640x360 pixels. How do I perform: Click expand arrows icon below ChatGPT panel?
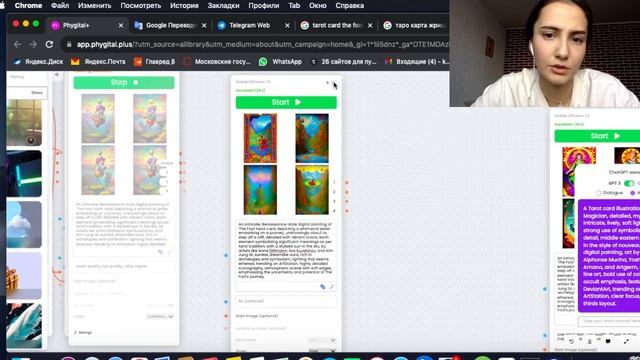click(626, 341)
